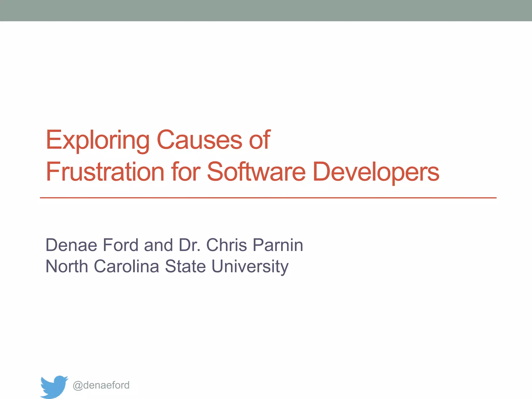
Task: Click the word 'Causes' in the title
Action: pyautogui.click(x=199, y=140)
